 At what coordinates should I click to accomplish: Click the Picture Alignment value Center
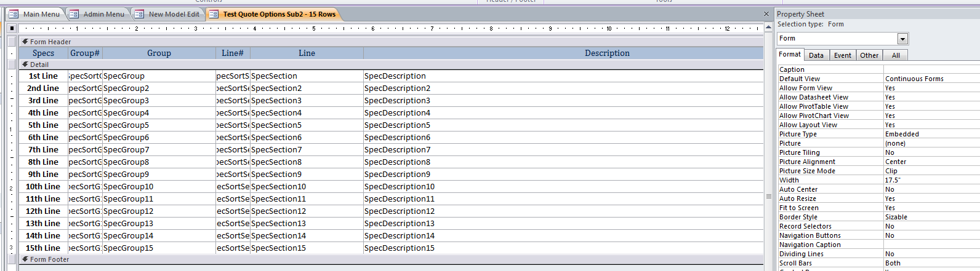pos(931,162)
